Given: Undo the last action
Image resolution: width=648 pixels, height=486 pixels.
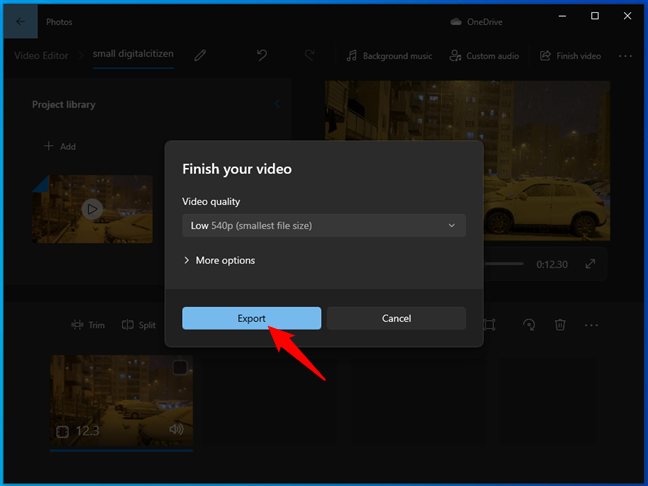Looking at the screenshot, I should [262, 55].
